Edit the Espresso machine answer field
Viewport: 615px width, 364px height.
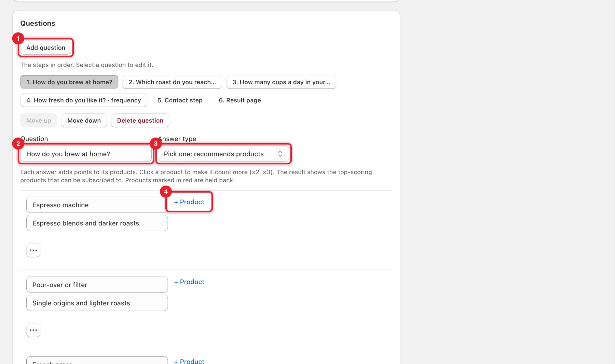(x=97, y=205)
